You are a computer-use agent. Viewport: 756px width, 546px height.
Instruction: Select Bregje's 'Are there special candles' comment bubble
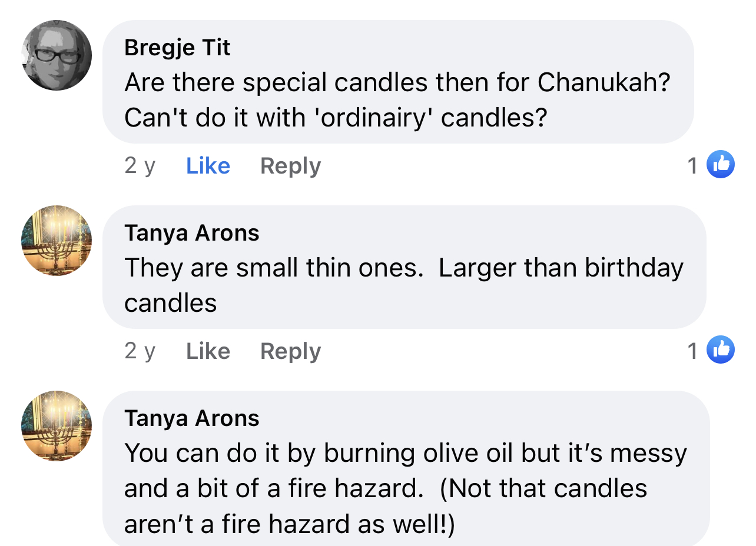(x=399, y=82)
